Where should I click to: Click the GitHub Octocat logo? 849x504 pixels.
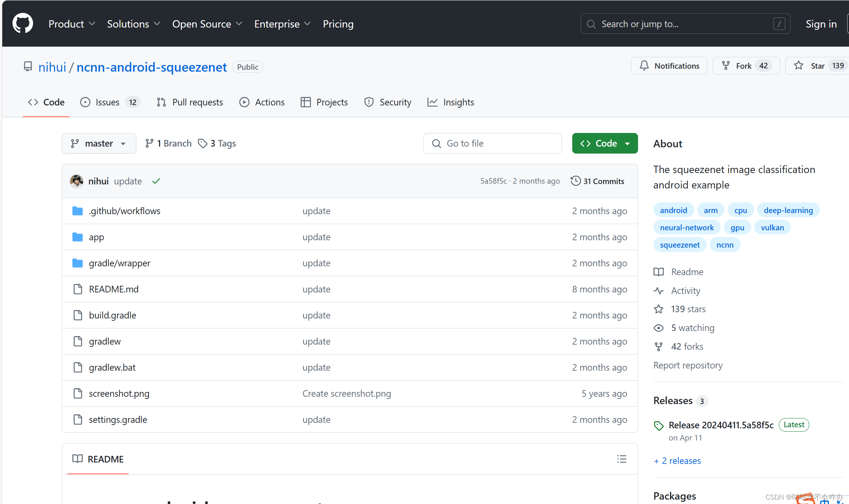pos(23,24)
